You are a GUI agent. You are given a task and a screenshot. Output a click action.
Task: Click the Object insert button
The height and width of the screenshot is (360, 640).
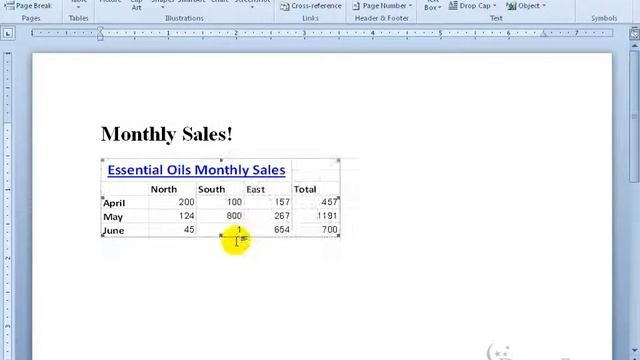click(x=523, y=6)
